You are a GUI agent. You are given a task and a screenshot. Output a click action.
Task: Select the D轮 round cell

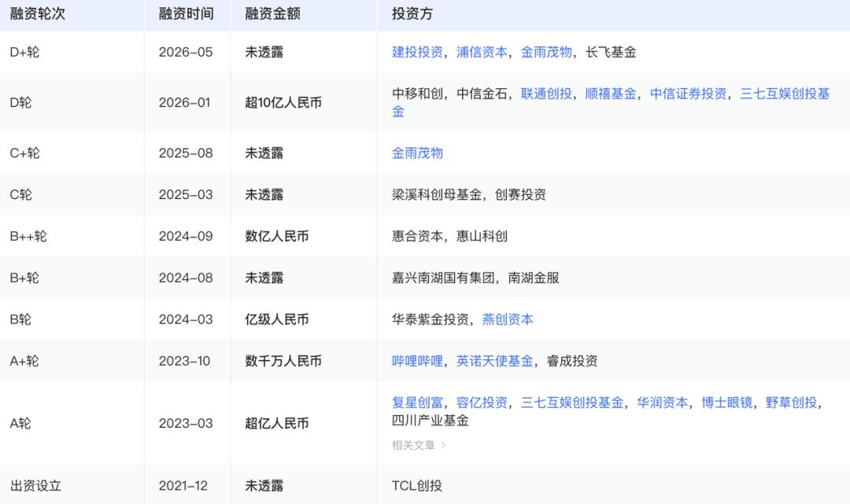[20, 103]
